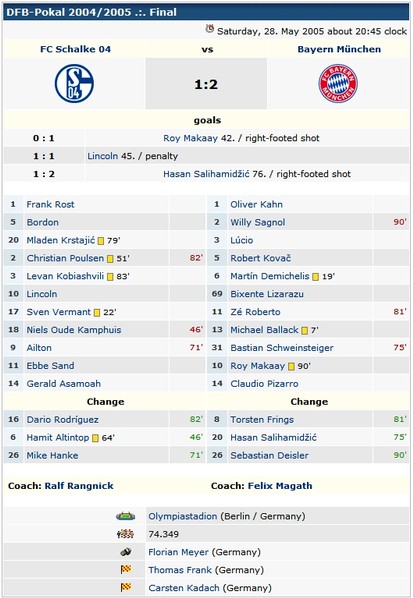Screen dimensions: 413x598
Task: Open coach Felix Magath's profile
Action: pos(280,486)
